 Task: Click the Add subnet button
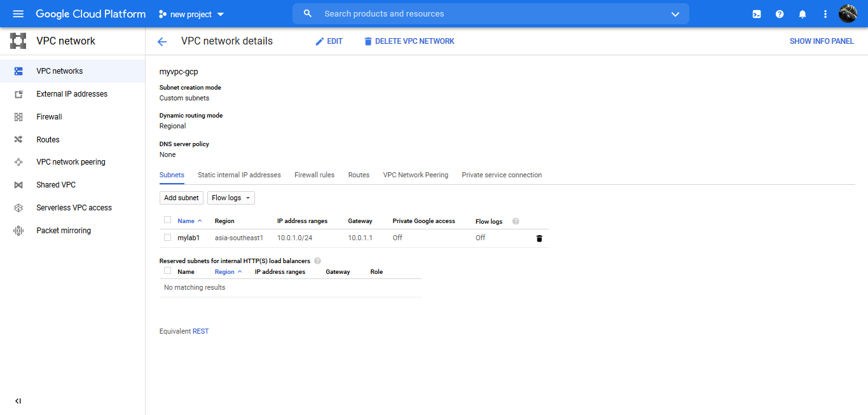point(181,198)
